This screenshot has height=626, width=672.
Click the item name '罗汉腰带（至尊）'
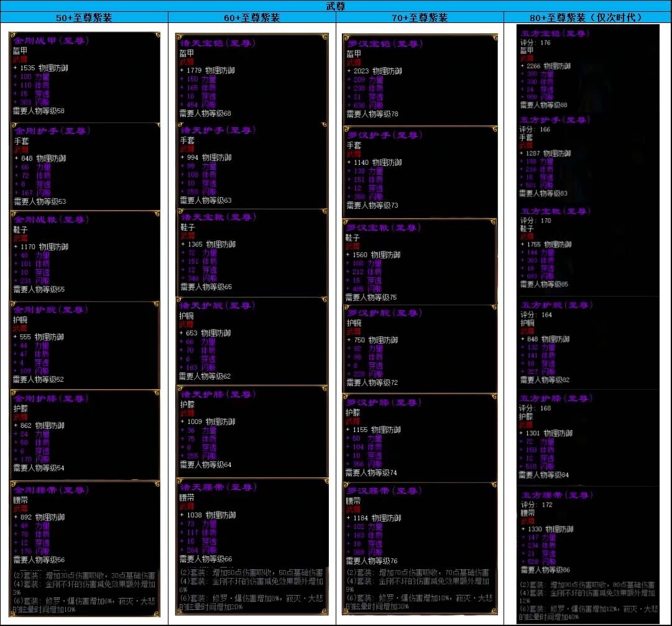click(x=384, y=490)
